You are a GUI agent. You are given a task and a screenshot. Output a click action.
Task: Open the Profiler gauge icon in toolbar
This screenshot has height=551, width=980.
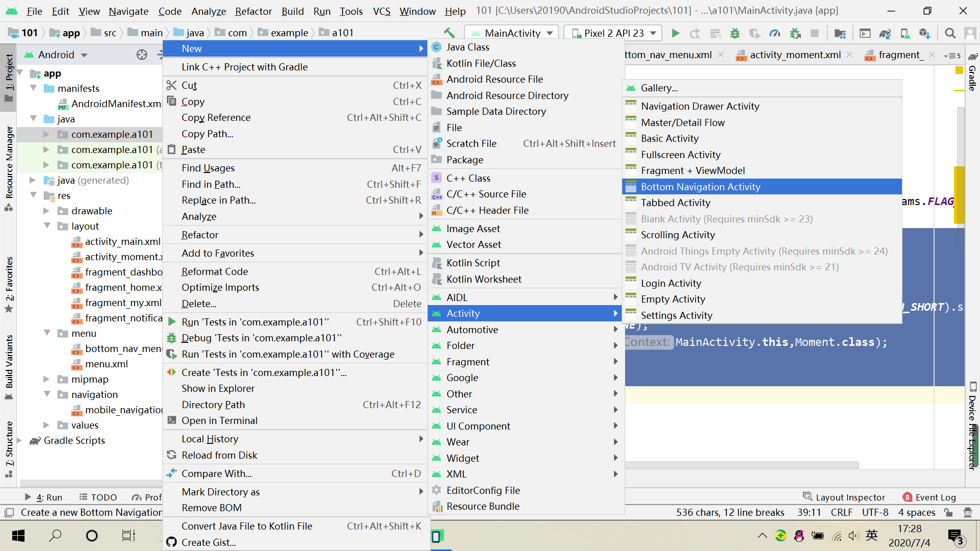775,33
